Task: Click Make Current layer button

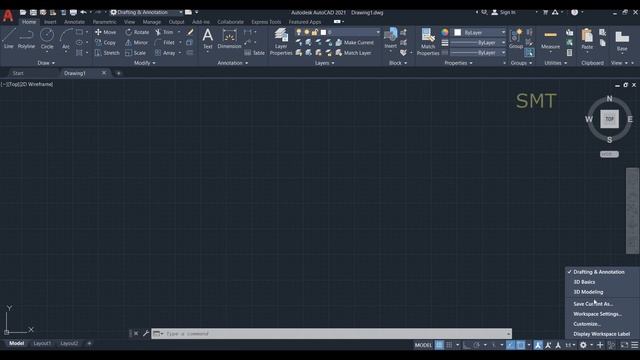Action: 355,42
